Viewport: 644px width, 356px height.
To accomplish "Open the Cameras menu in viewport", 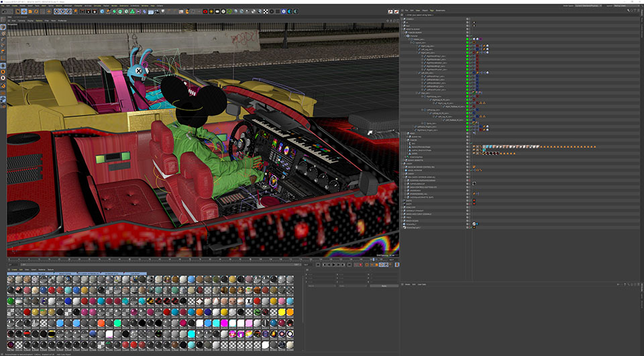I will coord(21,21).
